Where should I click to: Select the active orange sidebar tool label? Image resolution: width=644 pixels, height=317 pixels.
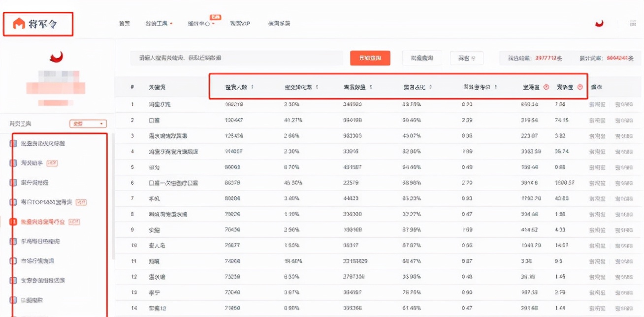click(x=43, y=222)
